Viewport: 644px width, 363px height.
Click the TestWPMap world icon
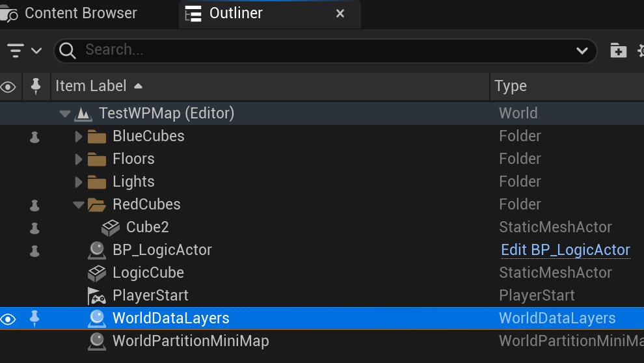pyautogui.click(x=83, y=114)
